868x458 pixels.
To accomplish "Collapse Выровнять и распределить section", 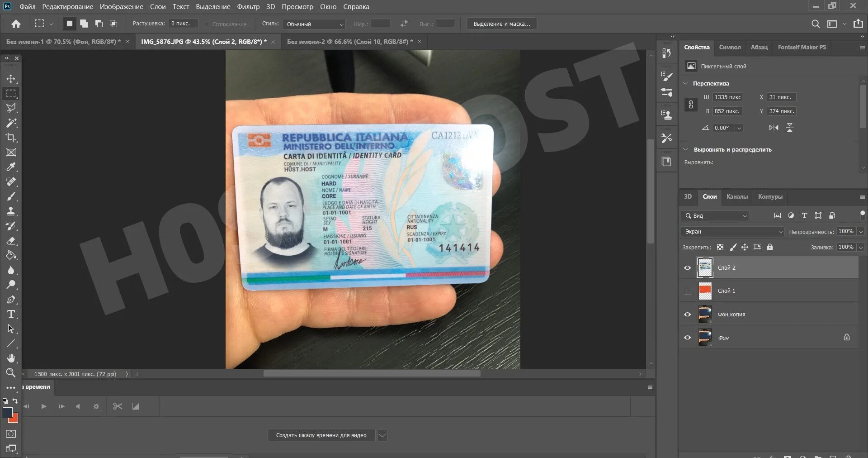I will coord(685,149).
